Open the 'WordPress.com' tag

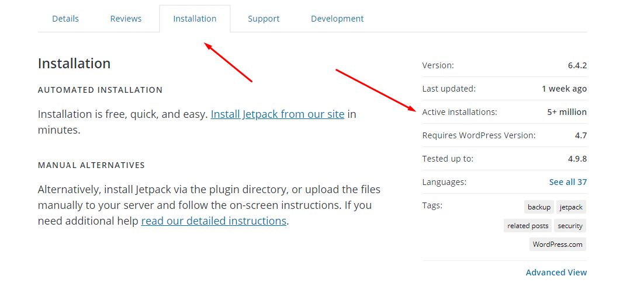pos(558,244)
